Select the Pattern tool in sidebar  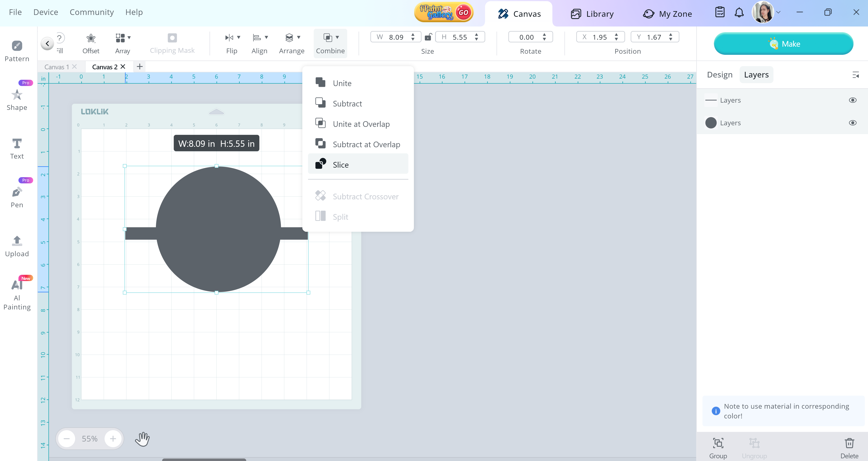17,46
